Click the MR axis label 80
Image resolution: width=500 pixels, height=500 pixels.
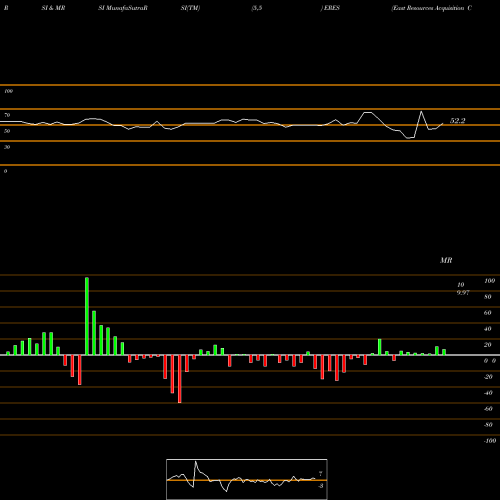point(488,297)
